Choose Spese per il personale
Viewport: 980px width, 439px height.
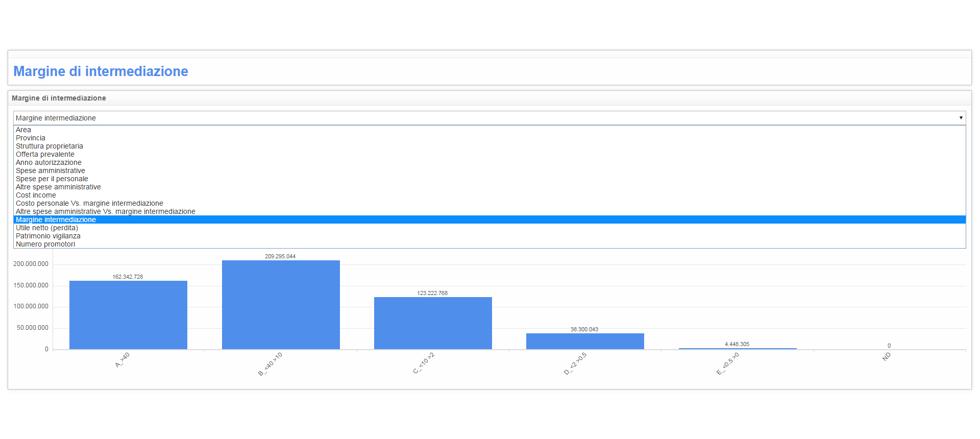point(489,179)
